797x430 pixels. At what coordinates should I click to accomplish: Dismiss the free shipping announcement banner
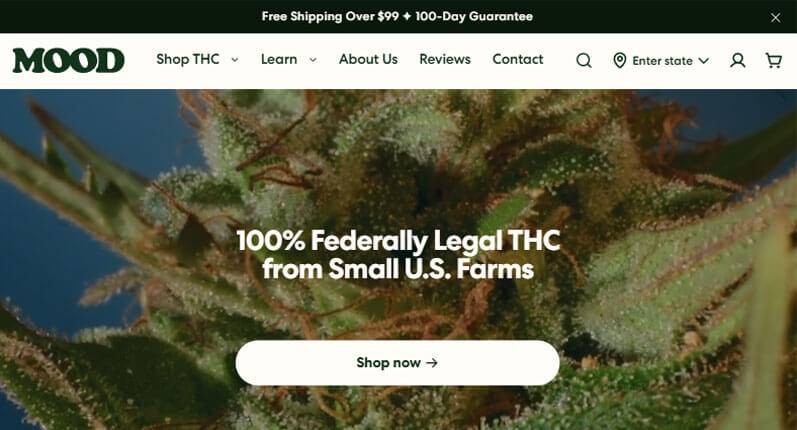(x=775, y=18)
